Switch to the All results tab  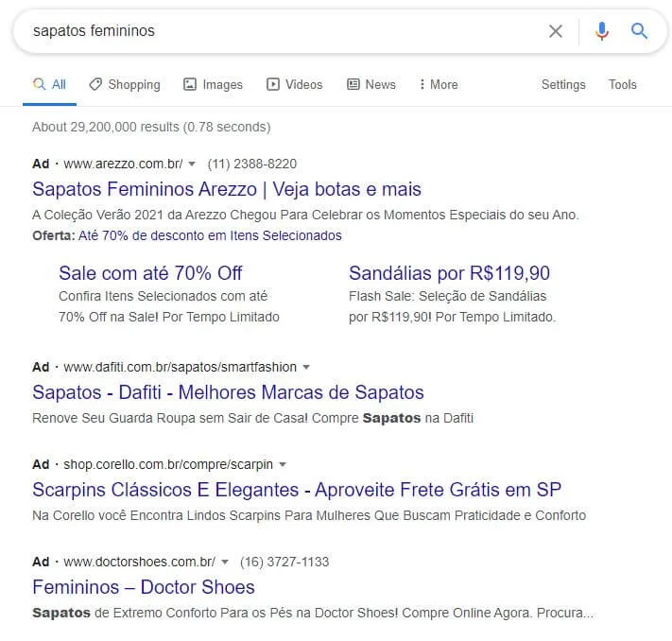[x=50, y=84]
